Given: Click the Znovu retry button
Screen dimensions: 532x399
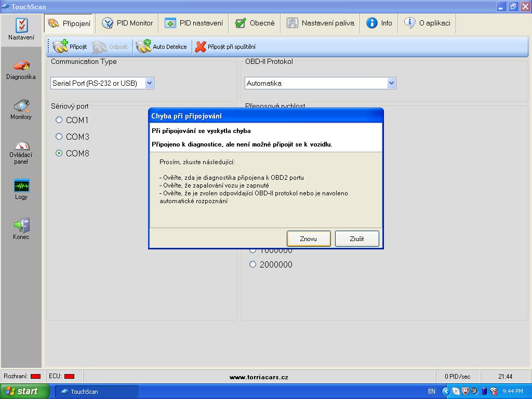Looking at the screenshot, I should click(309, 239).
